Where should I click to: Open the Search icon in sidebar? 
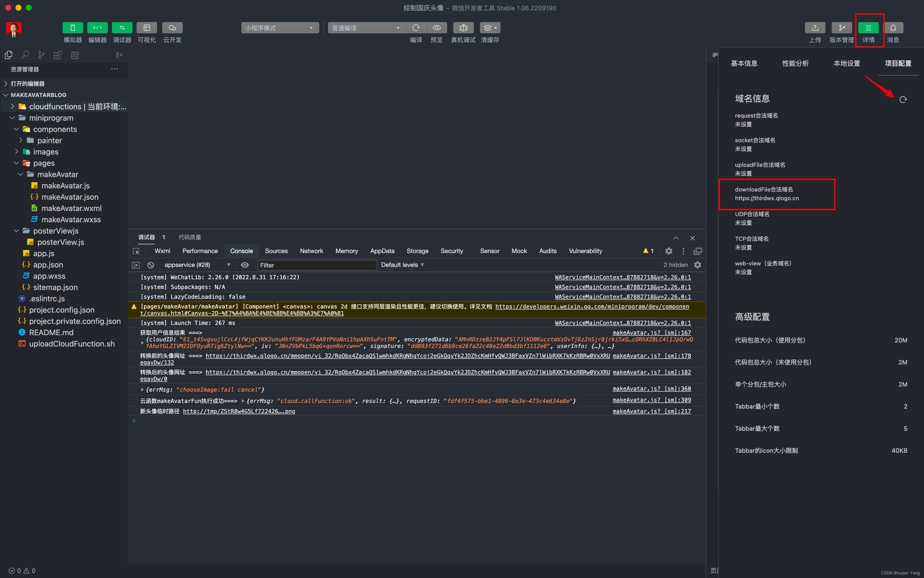25,55
